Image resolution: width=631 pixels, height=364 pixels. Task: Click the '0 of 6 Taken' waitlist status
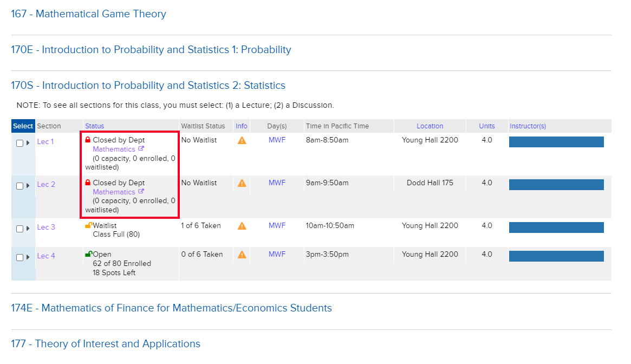click(202, 254)
